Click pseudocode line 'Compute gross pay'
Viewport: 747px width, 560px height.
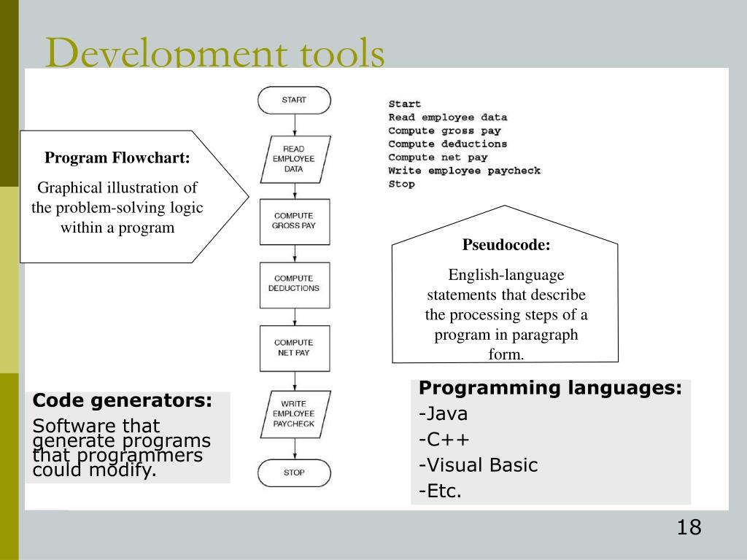444,131
